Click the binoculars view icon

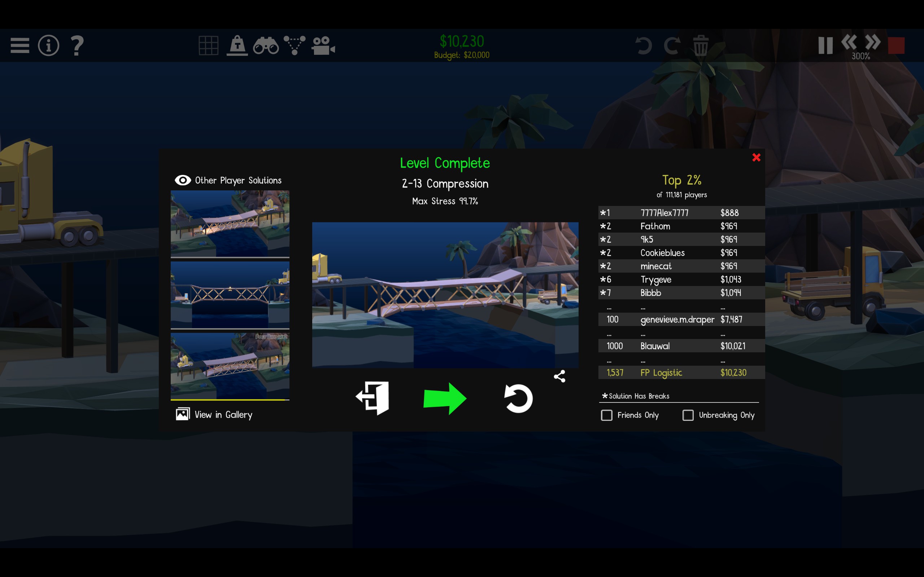point(266,45)
